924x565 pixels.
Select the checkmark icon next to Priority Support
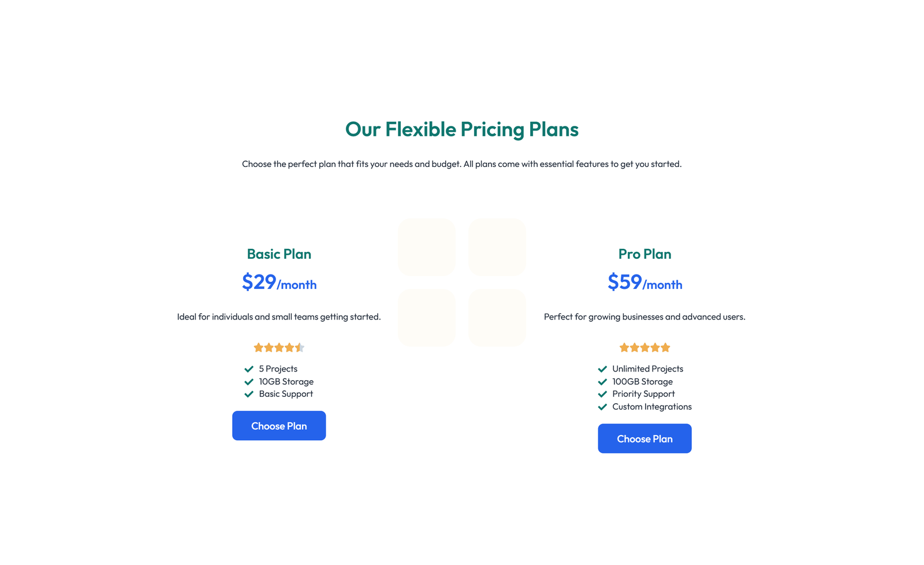(x=602, y=394)
